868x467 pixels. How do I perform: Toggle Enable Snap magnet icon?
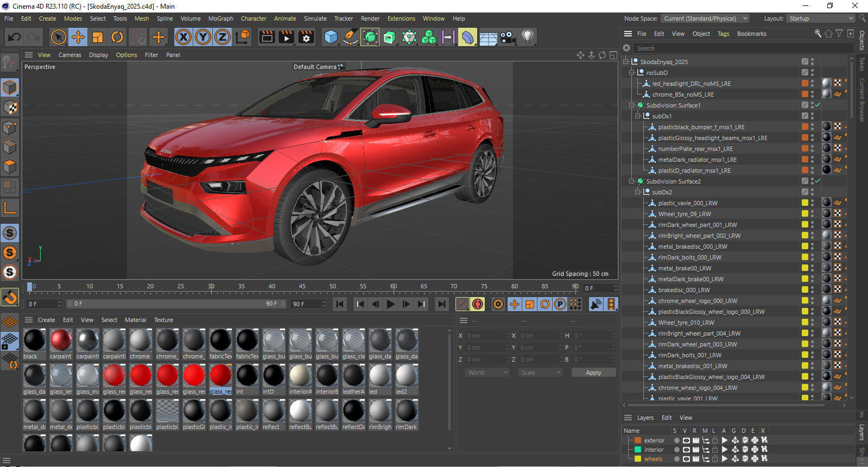10,297
